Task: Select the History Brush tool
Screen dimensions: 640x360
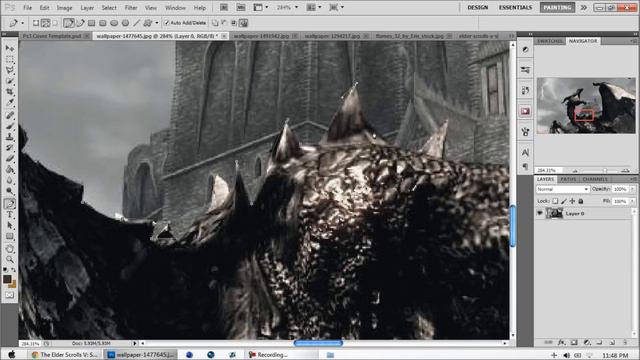Action: [10, 147]
